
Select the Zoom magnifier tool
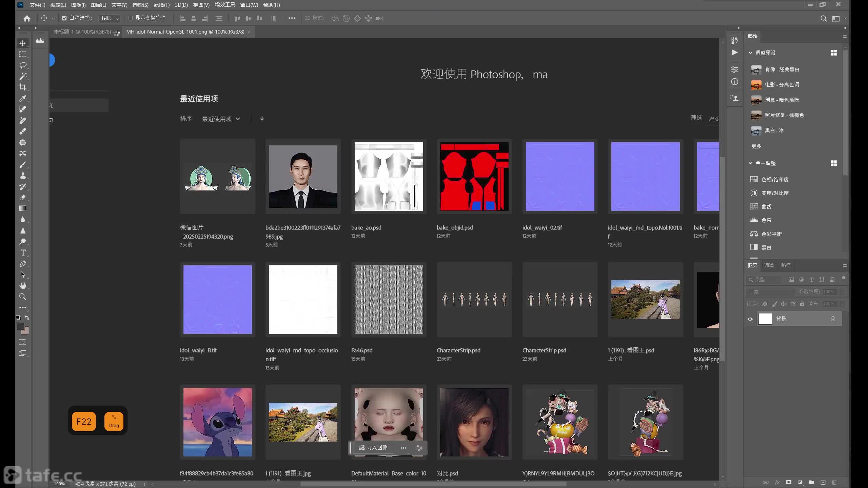[x=23, y=297]
